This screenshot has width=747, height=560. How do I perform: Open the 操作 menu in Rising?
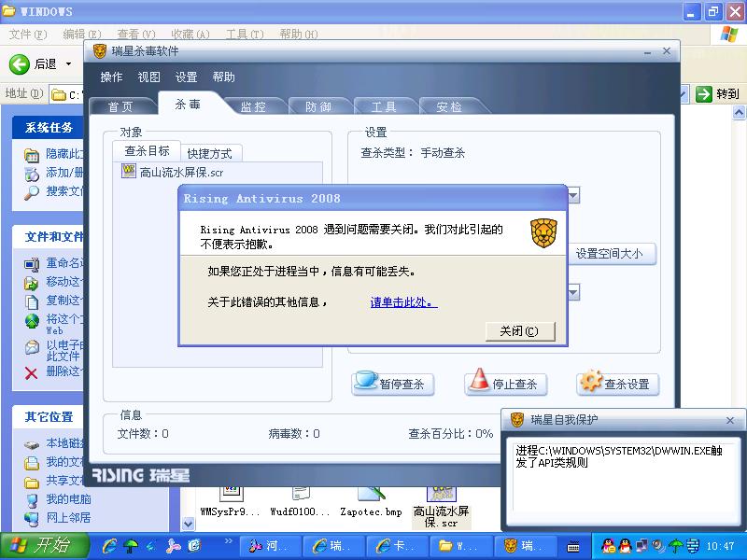[111, 77]
